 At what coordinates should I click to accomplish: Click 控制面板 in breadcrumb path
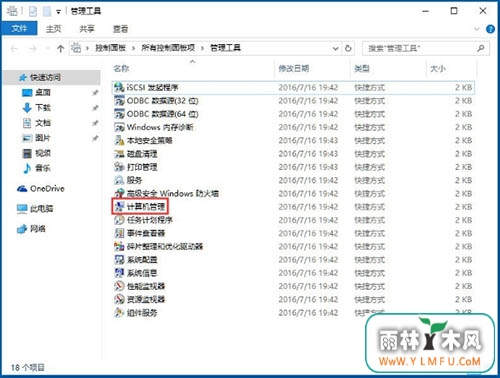tap(111, 48)
